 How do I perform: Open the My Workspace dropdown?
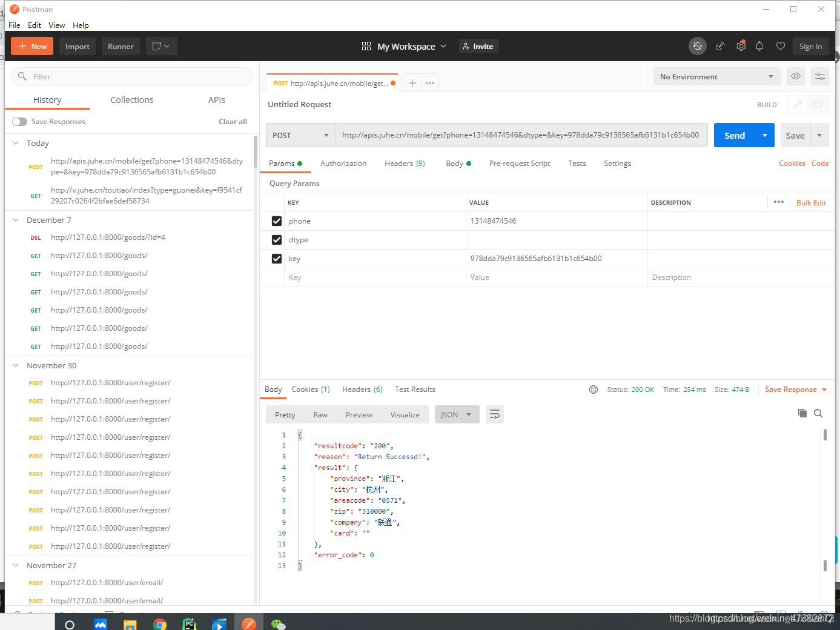[412, 46]
